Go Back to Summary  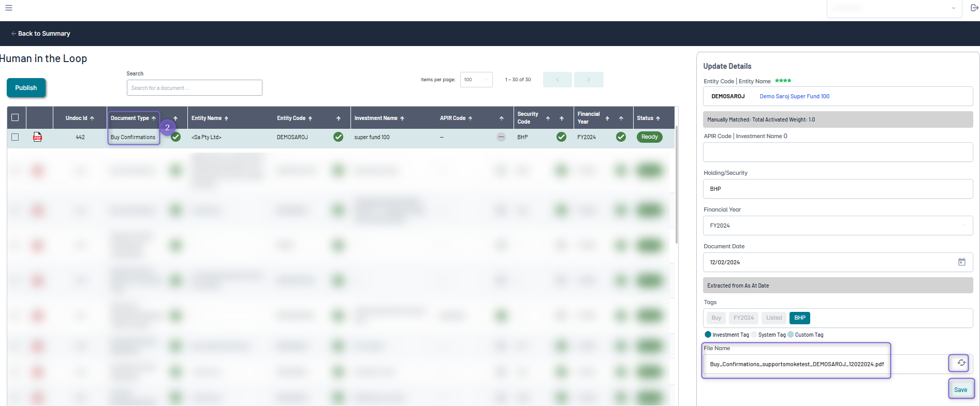click(40, 34)
